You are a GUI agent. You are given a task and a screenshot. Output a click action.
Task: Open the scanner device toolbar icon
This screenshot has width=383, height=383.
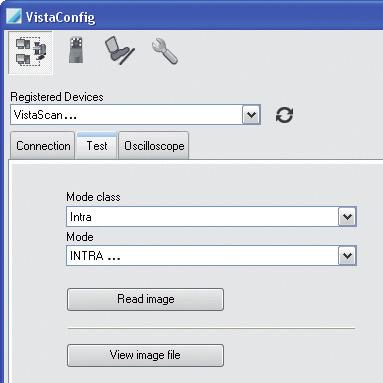click(76, 50)
